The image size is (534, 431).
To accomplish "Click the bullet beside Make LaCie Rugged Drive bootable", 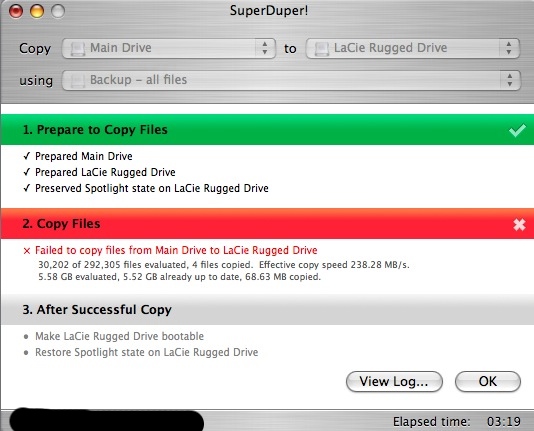I will [x=26, y=337].
